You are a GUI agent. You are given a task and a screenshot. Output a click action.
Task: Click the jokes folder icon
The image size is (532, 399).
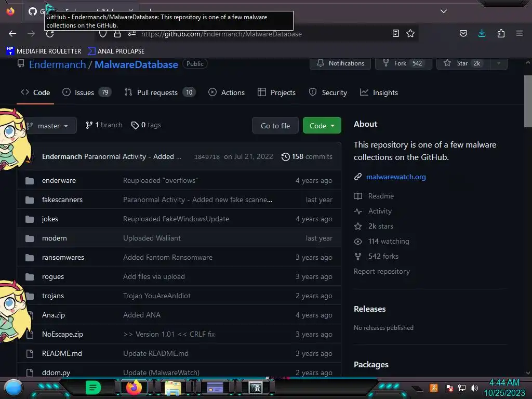[30, 219]
